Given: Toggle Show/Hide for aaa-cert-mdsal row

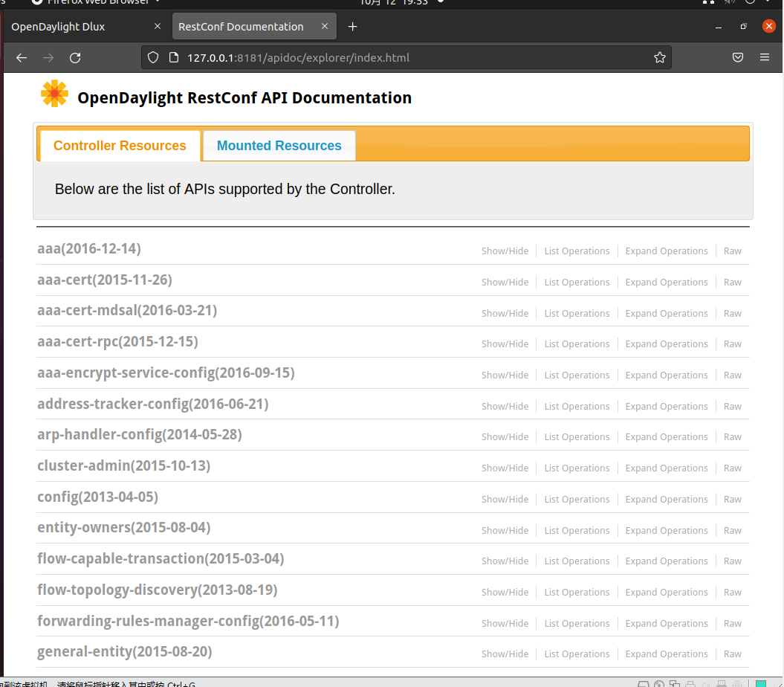Looking at the screenshot, I should pyautogui.click(x=505, y=313).
